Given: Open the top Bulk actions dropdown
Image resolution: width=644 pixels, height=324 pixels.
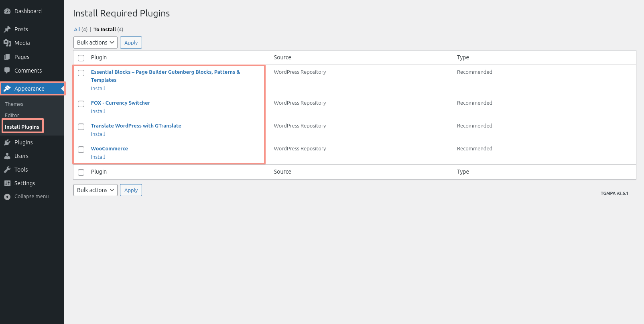Looking at the screenshot, I should coord(95,43).
